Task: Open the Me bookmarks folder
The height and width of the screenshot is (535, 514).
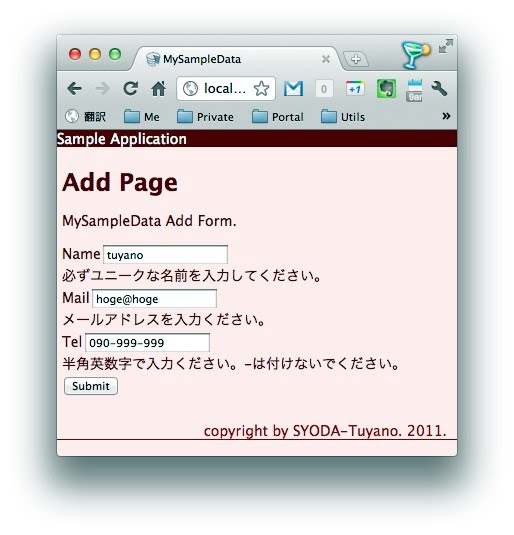Action: (x=141, y=117)
